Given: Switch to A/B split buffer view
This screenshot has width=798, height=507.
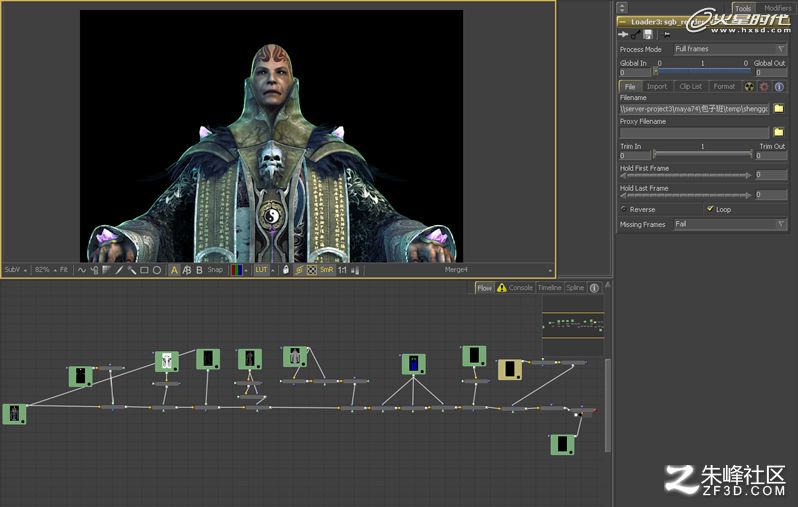Looking at the screenshot, I should 187,270.
